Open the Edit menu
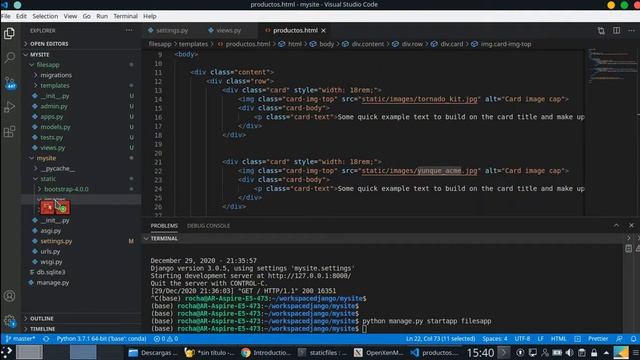 (x=21, y=16)
